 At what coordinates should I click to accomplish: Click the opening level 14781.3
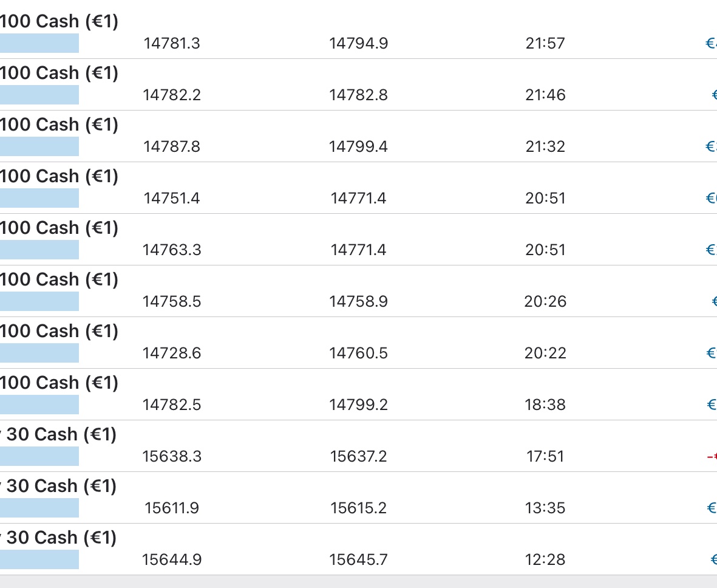coord(172,44)
